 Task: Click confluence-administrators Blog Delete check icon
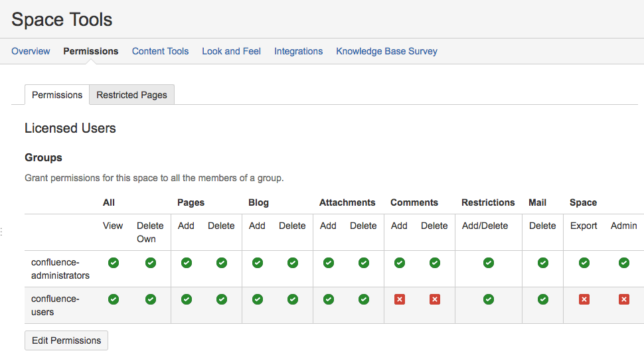point(293,263)
